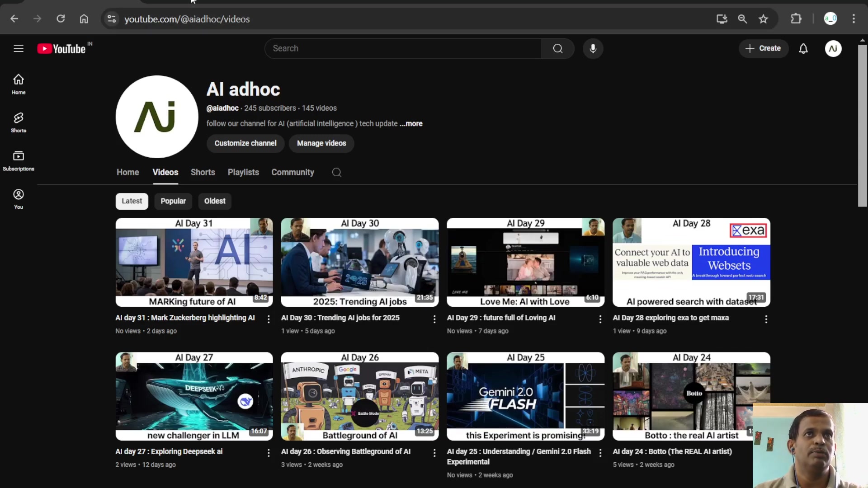The width and height of the screenshot is (868, 488).
Task: Open options menu for AI day 31 video
Action: (269, 319)
